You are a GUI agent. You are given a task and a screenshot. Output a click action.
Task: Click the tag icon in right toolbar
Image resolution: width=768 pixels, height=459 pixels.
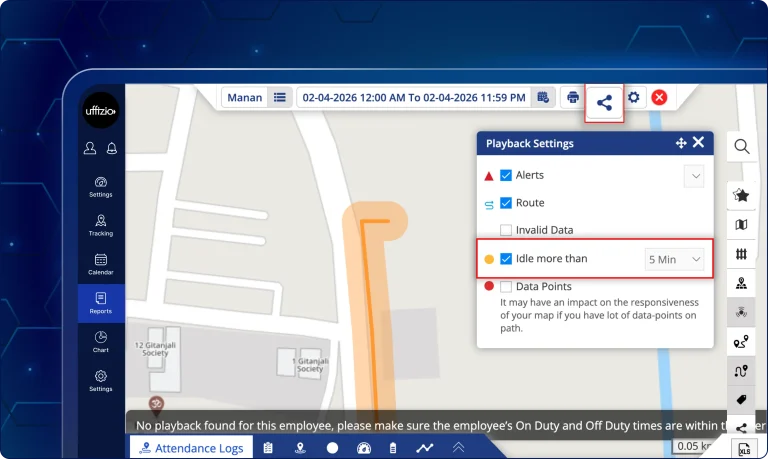(741, 400)
